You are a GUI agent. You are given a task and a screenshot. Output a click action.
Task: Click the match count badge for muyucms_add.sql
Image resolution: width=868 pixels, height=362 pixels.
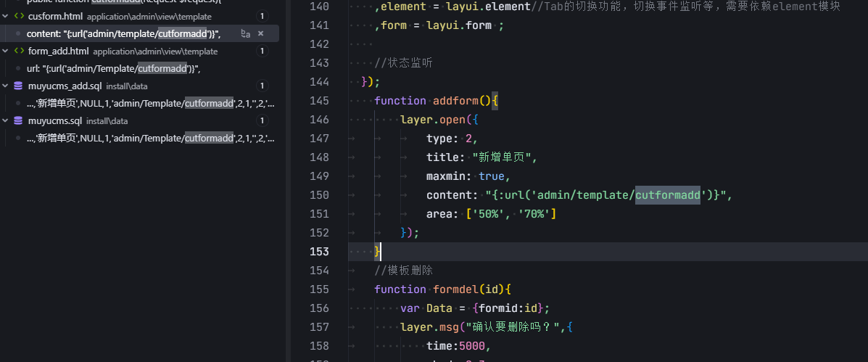coord(262,86)
